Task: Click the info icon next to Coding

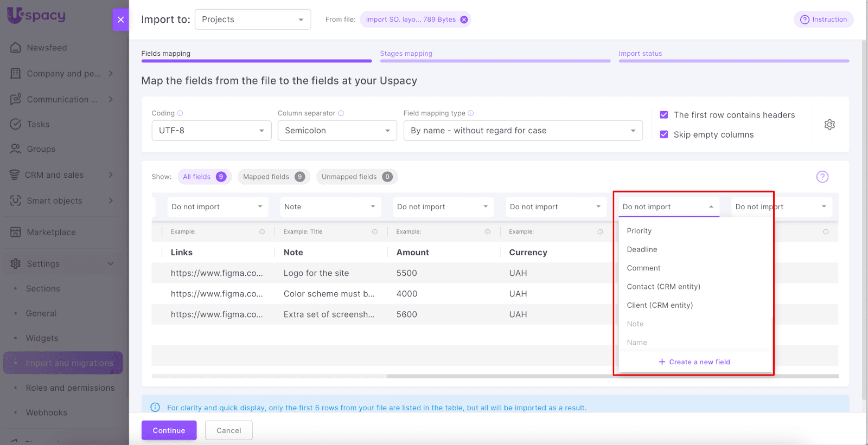Action: point(180,113)
